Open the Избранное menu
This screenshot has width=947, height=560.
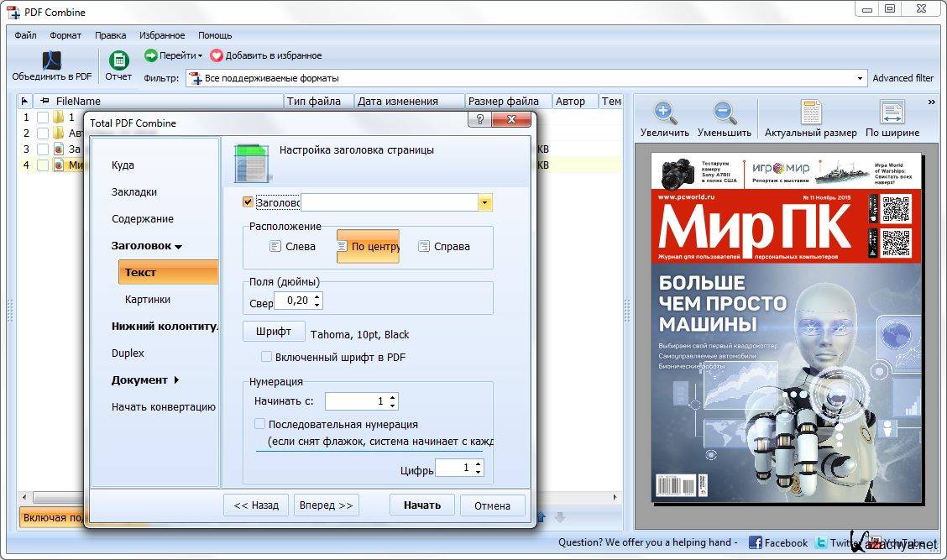pyautogui.click(x=162, y=35)
